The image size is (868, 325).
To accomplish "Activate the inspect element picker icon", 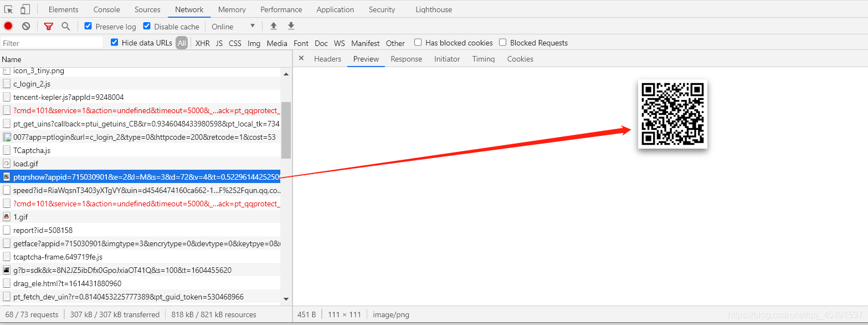I will click(9, 9).
